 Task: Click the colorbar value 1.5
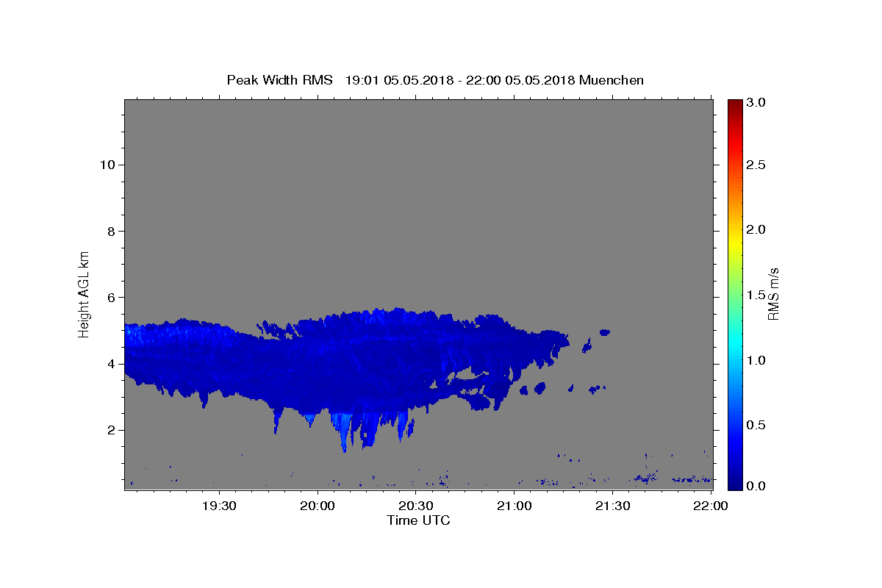pos(757,295)
